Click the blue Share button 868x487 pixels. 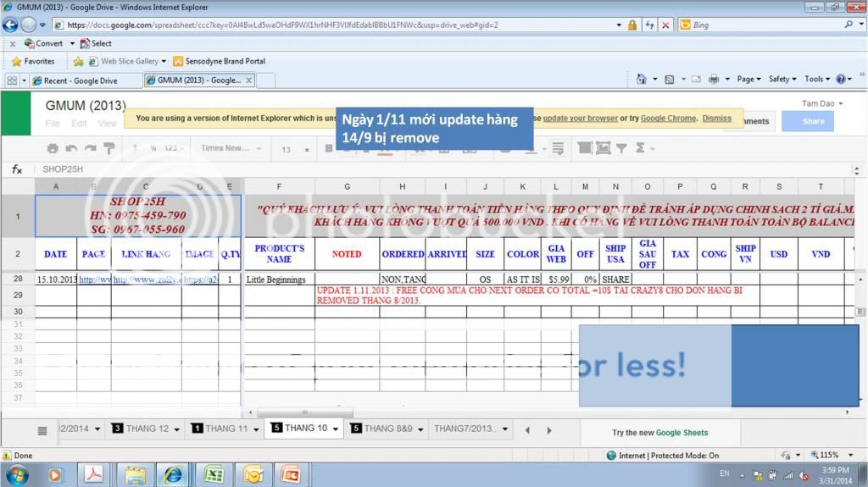(x=813, y=121)
